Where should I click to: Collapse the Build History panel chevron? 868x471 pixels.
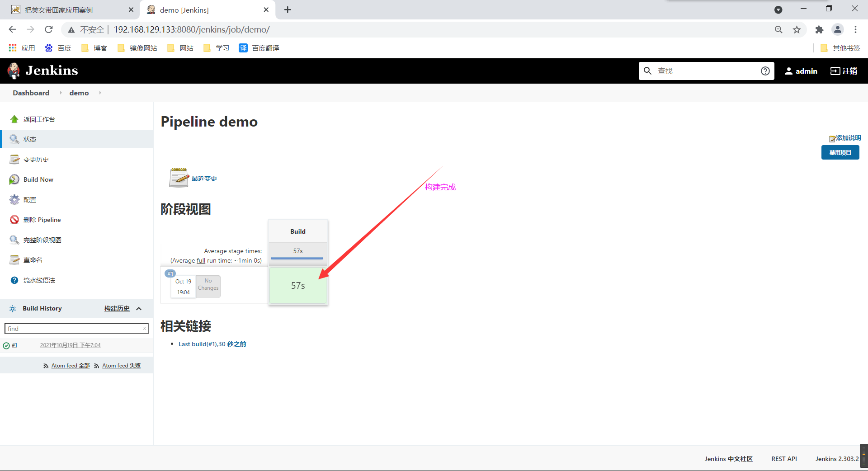tap(139, 309)
